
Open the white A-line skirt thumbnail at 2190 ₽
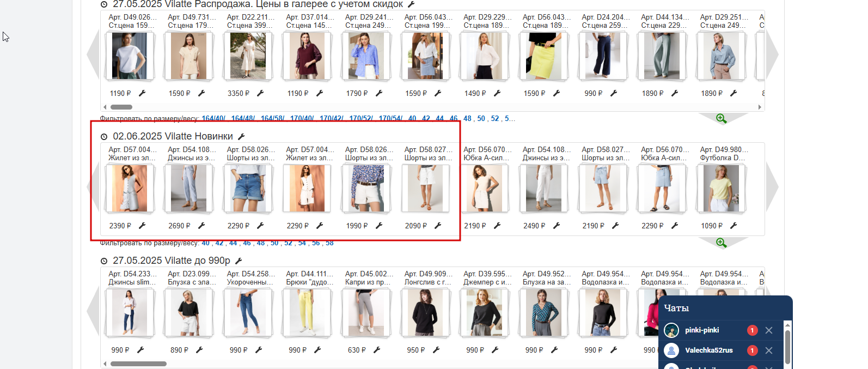484,189
